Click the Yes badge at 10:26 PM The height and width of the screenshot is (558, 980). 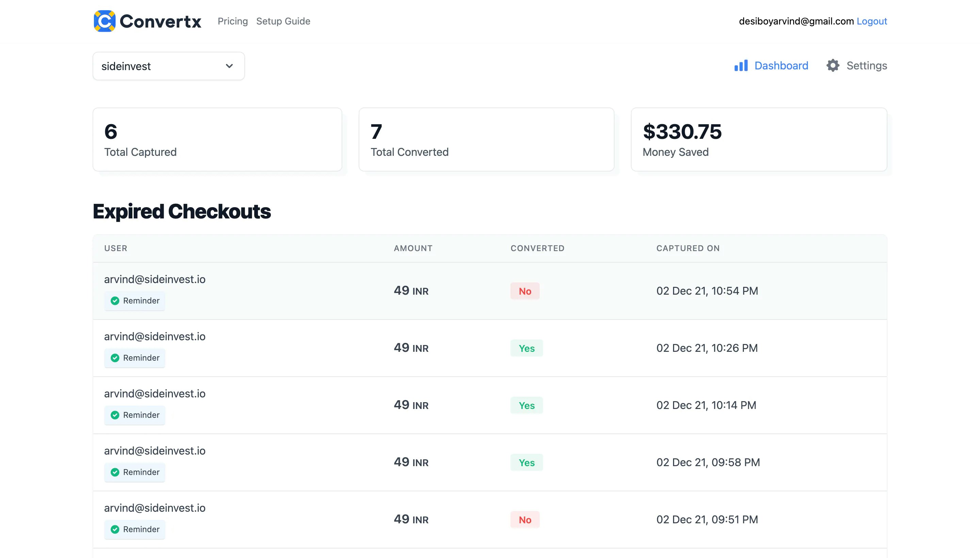[526, 348]
